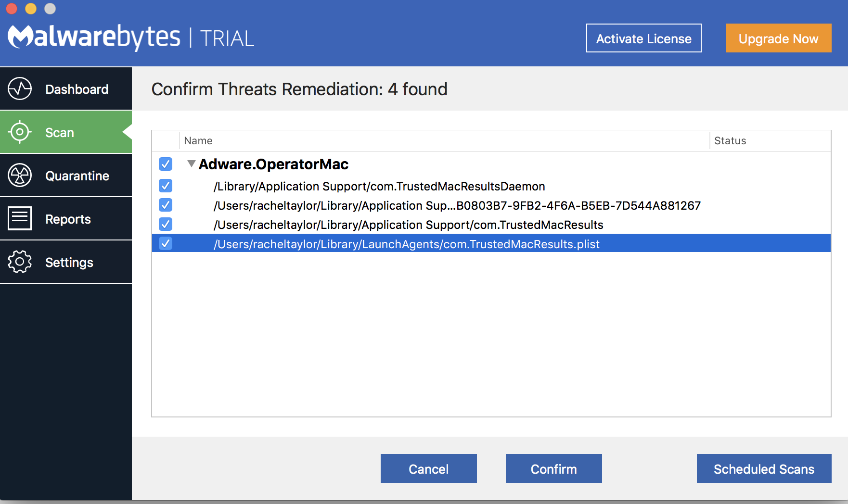Click the Settings gear icon
The width and height of the screenshot is (848, 504).
pyautogui.click(x=20, y=262)
